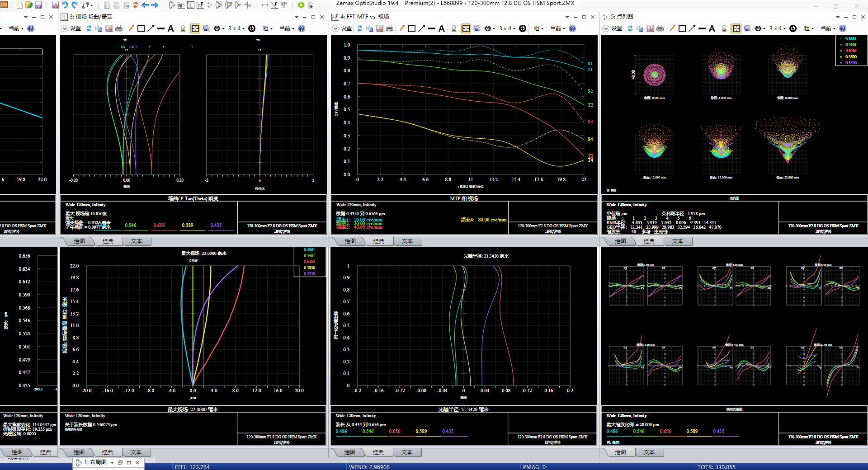The height and width of the screenshot is (470, 868).
Task: Switch to 绘图 tab under Field Curvature window
Action: tap(80, 241)
